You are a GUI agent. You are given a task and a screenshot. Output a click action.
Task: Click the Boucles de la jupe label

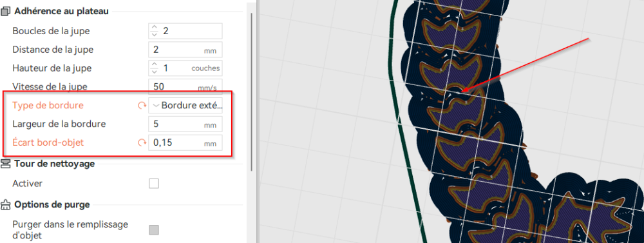click(x=52, y=31)
